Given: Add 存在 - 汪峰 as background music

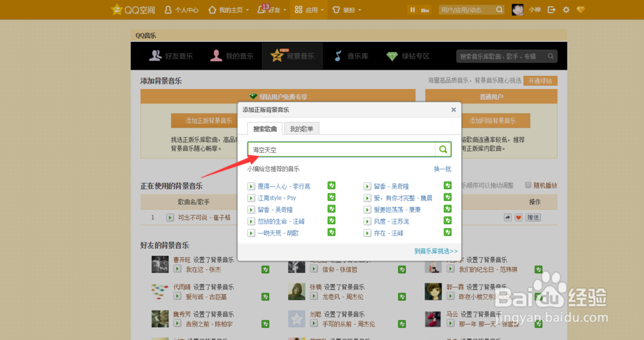Looking at the screenshot, I should 448,232.
